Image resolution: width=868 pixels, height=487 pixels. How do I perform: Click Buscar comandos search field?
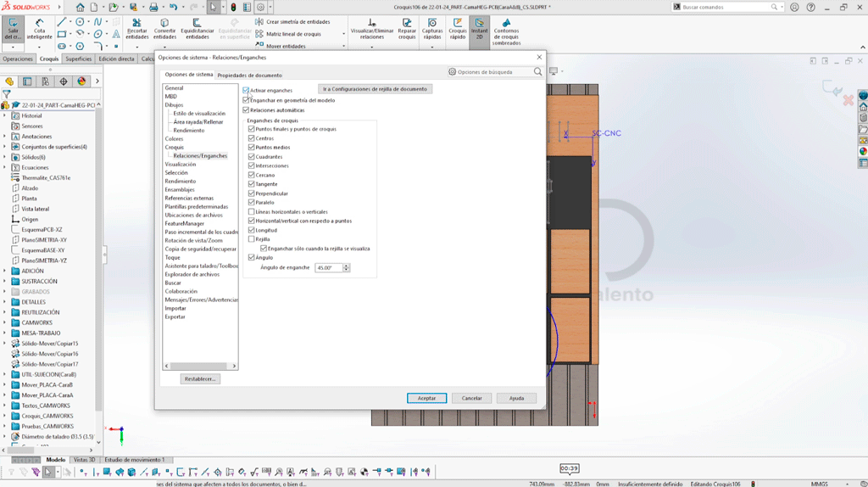pyautogui.click(x=726, y=7)
